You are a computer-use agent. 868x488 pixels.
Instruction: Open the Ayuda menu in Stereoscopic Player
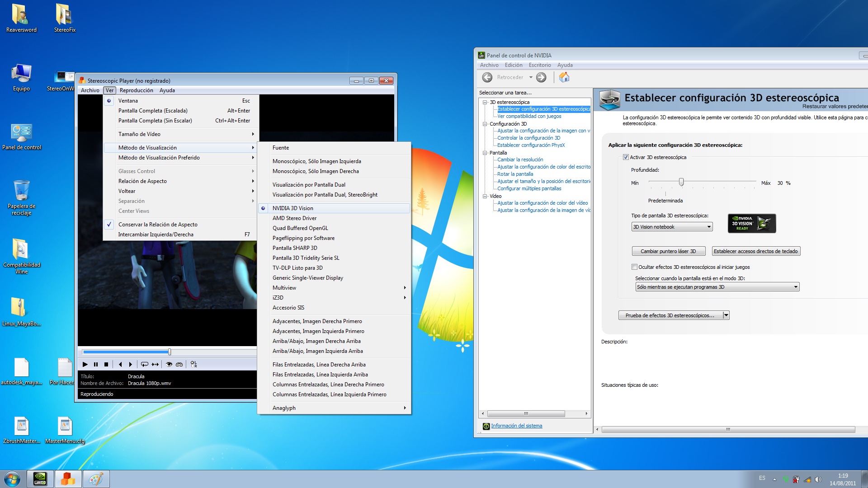click(167, 90)
